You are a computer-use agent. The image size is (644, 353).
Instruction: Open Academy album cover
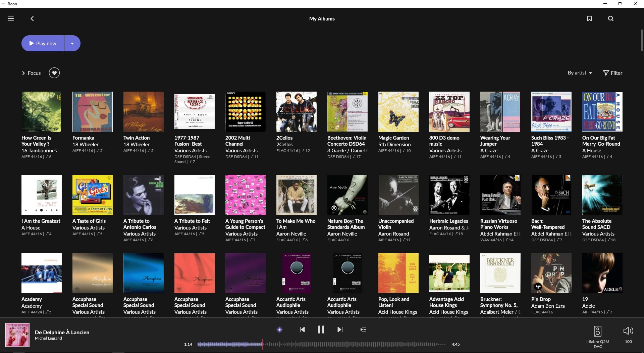click(42, 273)
